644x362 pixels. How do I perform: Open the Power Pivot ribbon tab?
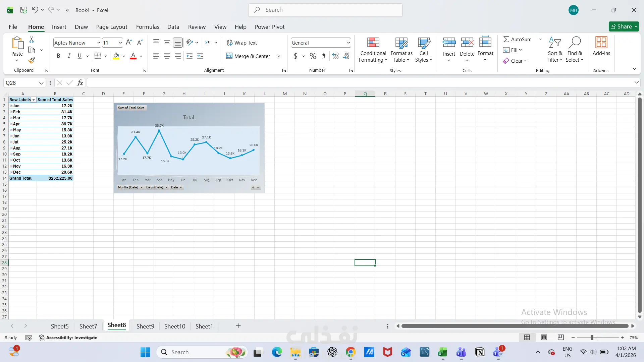point(269,27)
